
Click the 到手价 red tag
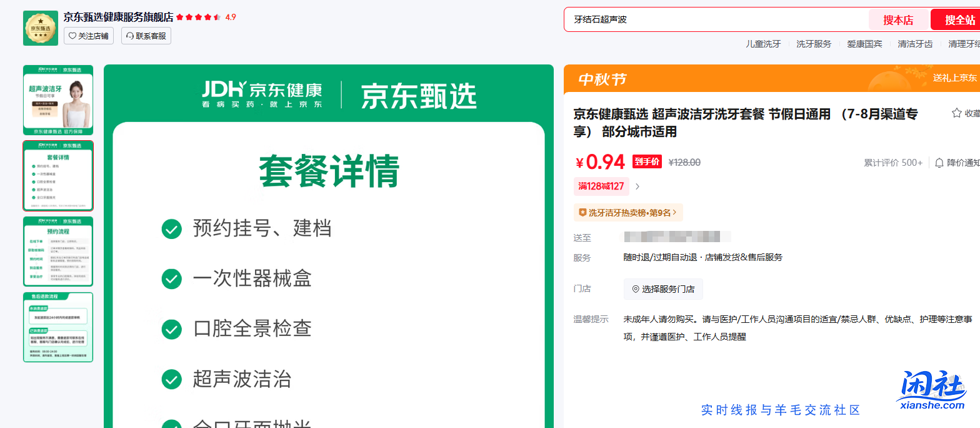pyautogui.click(x=647, y=161)
